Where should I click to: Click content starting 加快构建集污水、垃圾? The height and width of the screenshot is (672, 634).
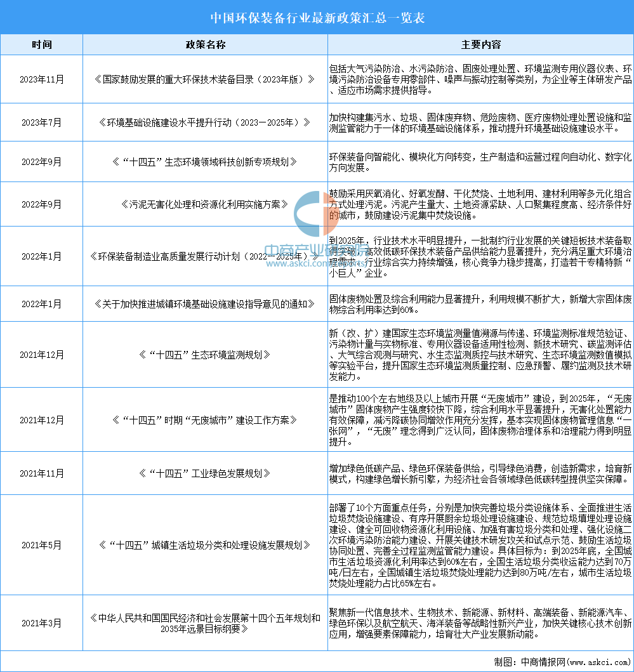pyautogui.click(x=480, y=122)
